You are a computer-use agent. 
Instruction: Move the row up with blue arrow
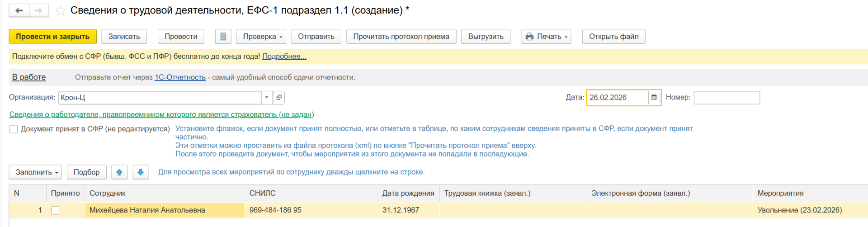119,172
